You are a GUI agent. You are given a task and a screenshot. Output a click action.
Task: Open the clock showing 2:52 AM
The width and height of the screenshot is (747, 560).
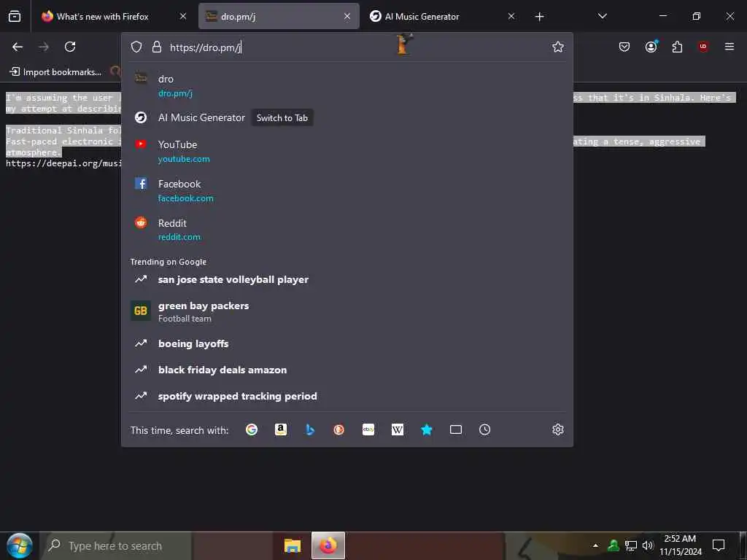tap(681, 545)
